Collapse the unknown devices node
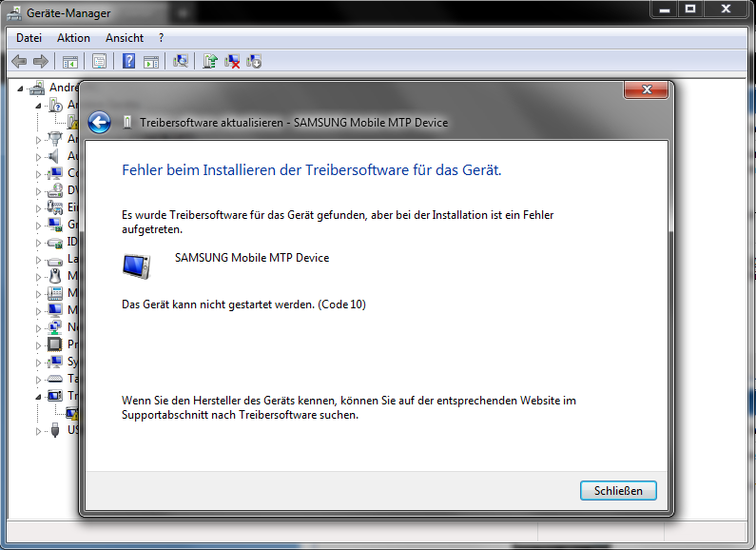The height and width of the screenshot is (550, 756). tap(39, 106)
